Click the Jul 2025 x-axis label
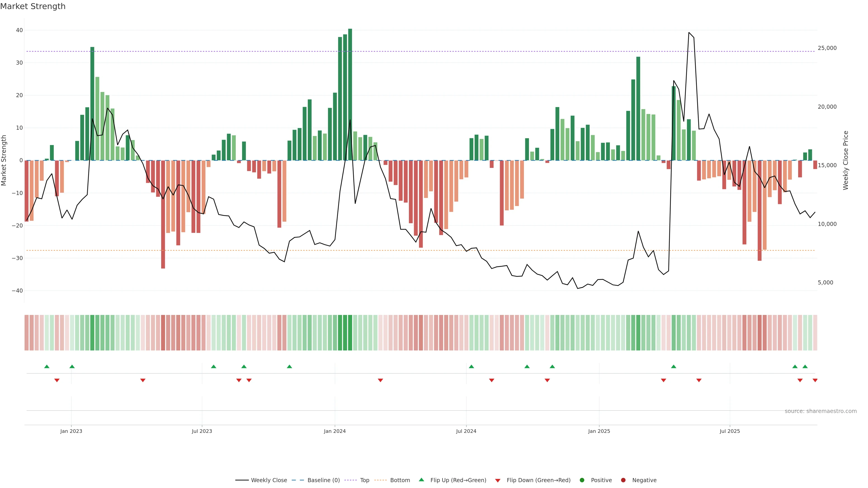 click(x=729, y=431)
